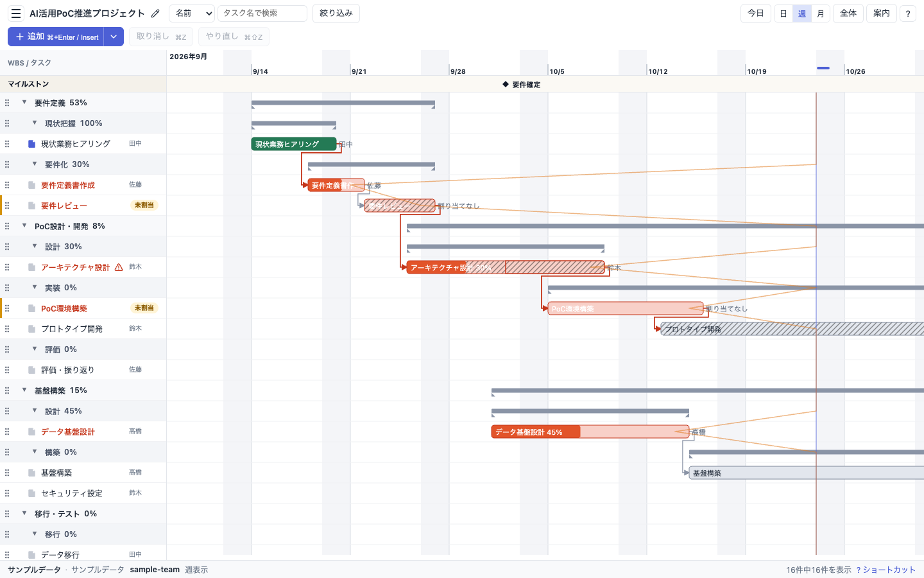Click the 追加 add task button
924x578 pixels.
(56, 37)
